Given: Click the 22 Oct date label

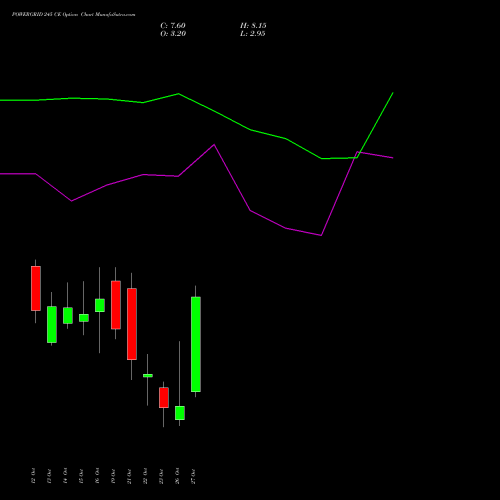Looking at the screenshot, I should click(145, 476).
